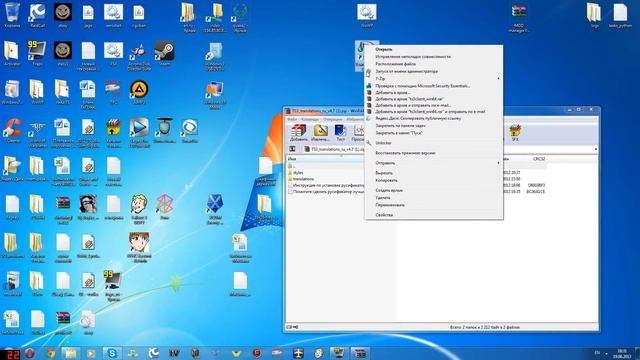Click the WinRAR taskbar button
The height and width of the screenshot is (360, 640).
coord(360,353)
